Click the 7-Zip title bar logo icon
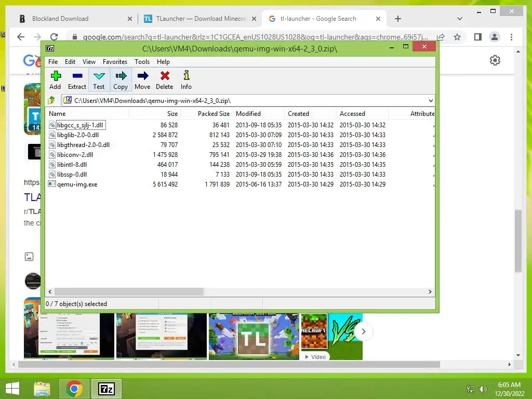 coord(50,48)
